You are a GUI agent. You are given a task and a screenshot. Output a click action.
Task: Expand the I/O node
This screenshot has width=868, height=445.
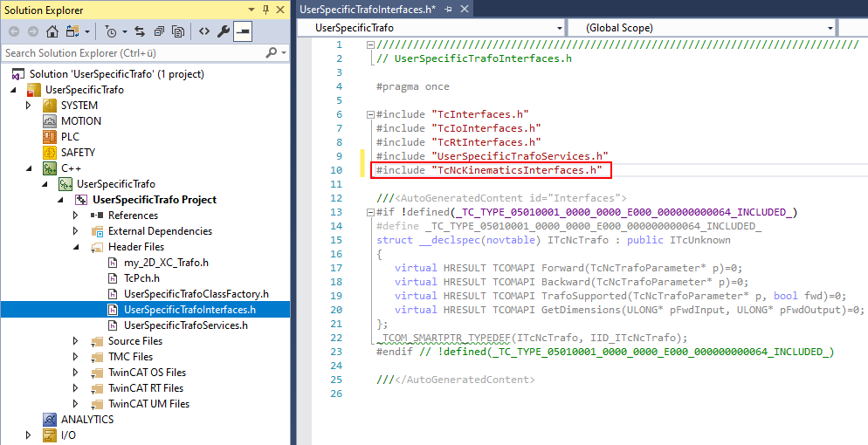point(29,435)
